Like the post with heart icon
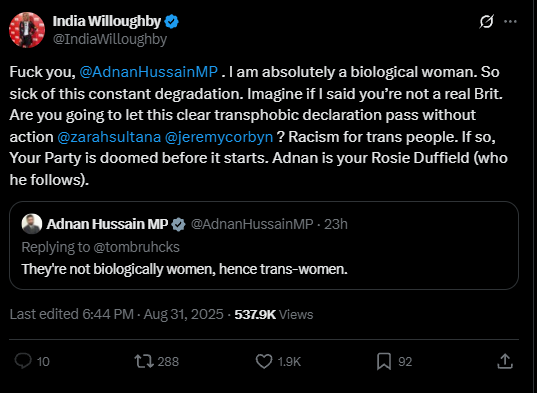Screen dimensions: 537x393 [x=264, y=361]
